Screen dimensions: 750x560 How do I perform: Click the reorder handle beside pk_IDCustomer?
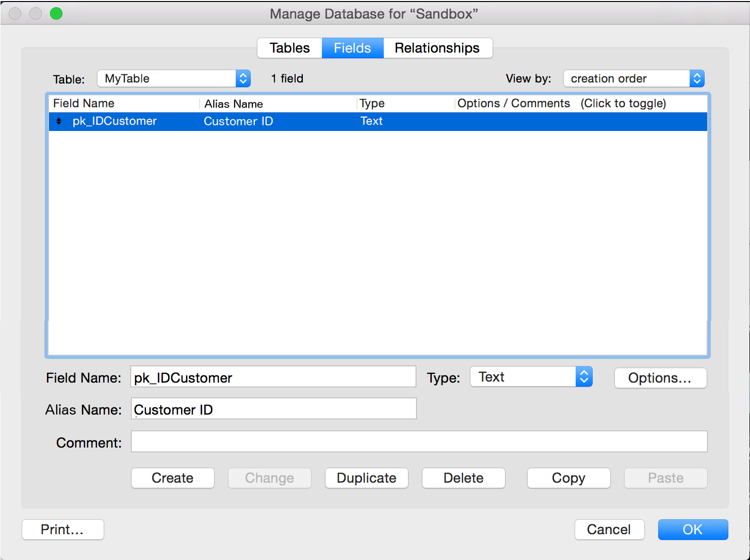[x=59, y=121]
